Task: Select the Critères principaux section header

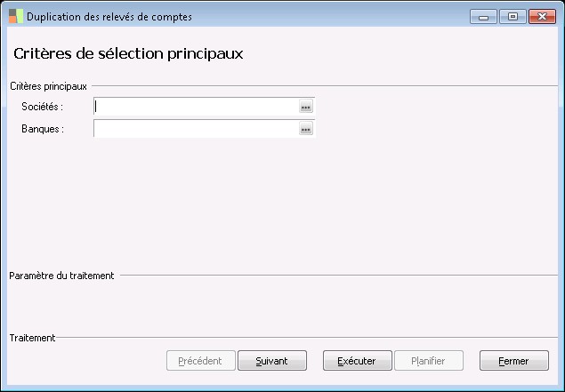Action: [x=48, y=86]
